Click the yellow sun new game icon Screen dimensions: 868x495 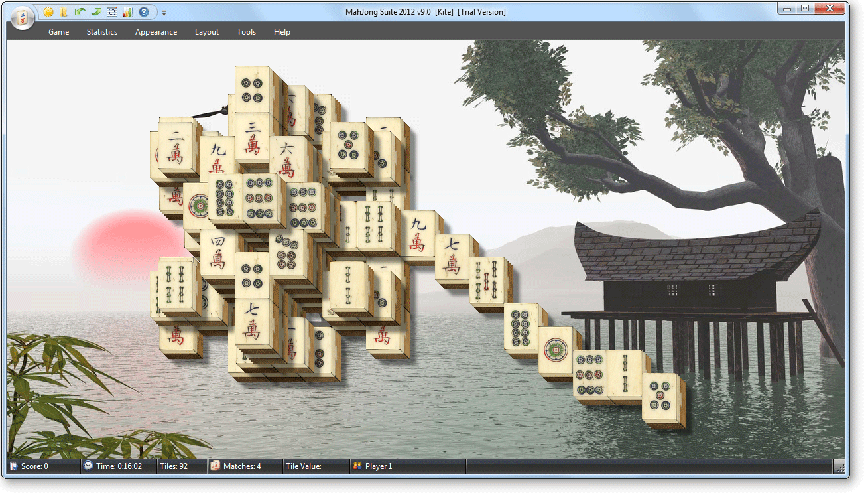pos(48,12)
